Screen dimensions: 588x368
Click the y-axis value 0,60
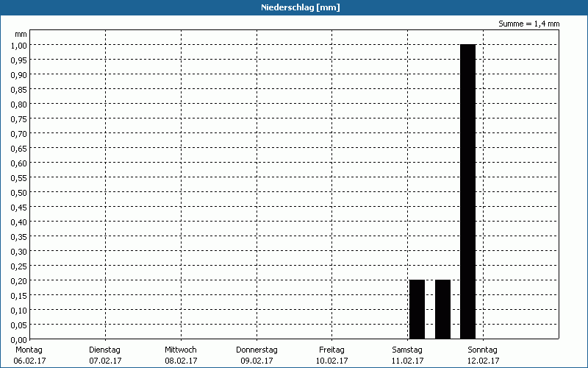(x=19, y=163)
